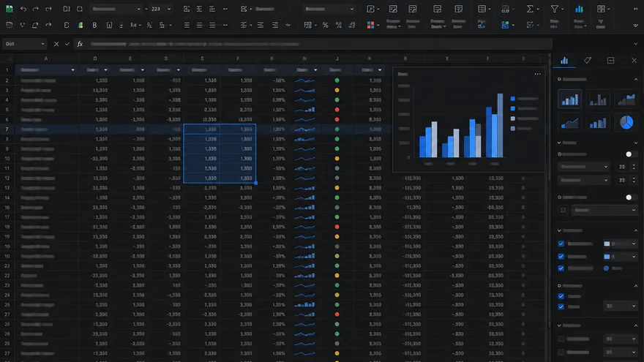Click the filter funnel icon
Screen dimensions: 644x362
(555, 9)
